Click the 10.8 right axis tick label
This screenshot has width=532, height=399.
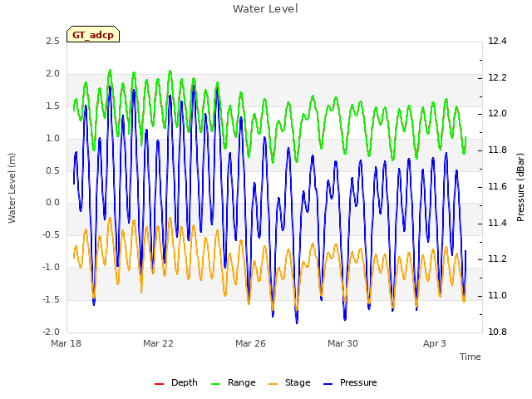point(497,332)
